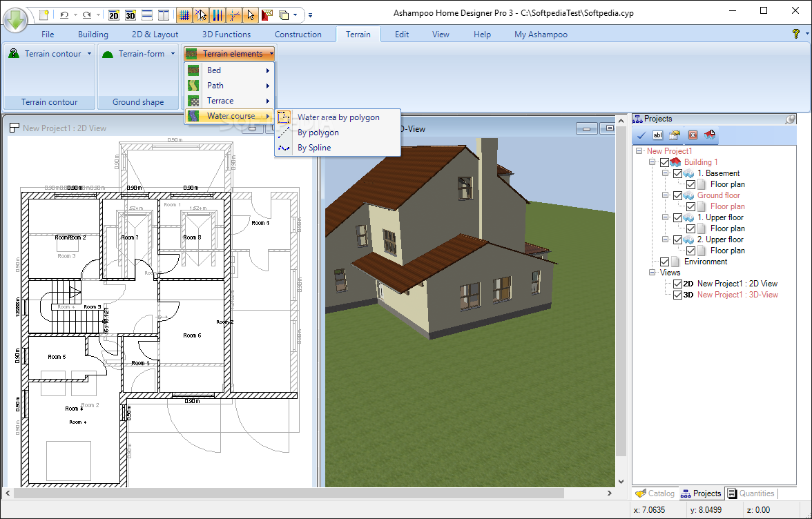812x519 pixels.
Task: Click the red delete icon in Projects toolbar
Action: pyautogui.click(x=693, y=135)
